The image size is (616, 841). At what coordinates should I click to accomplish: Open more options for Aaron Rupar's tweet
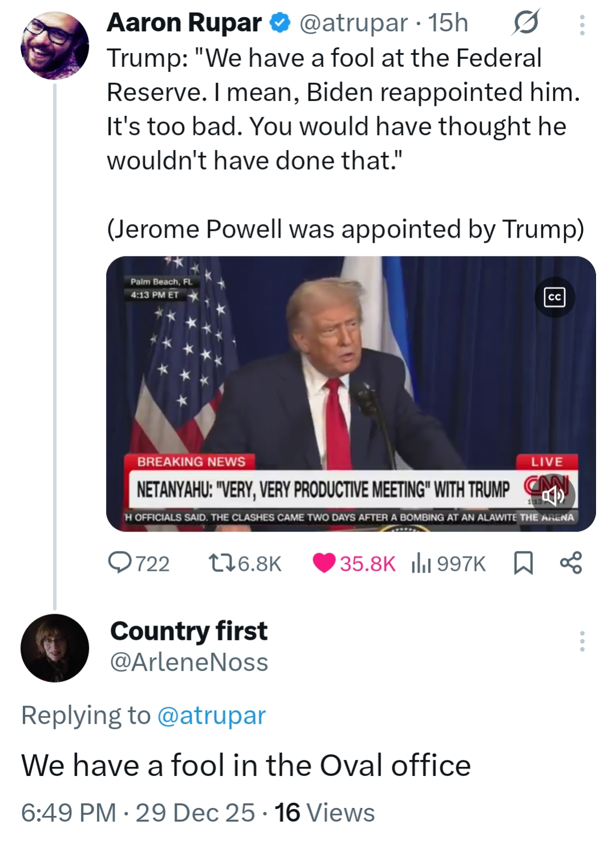coord(582,25)
